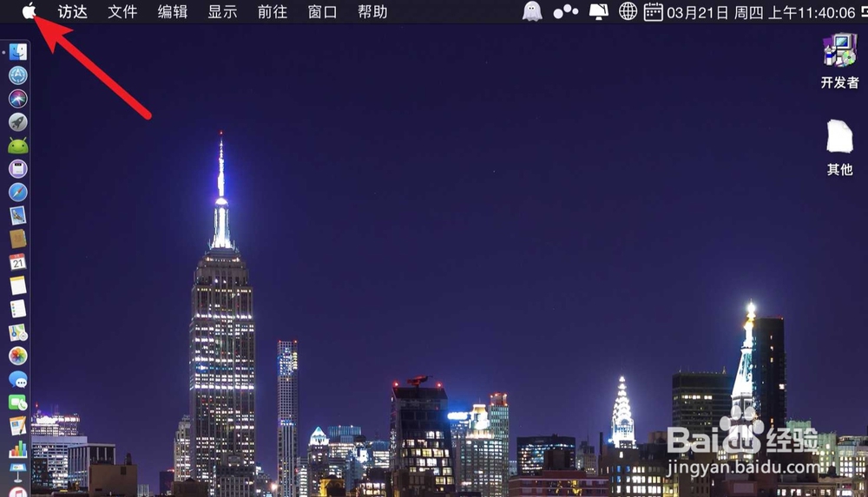Screen dimensions: 868x497
Task: Open Maps app from the dock
Action: (x=18, y=332)
